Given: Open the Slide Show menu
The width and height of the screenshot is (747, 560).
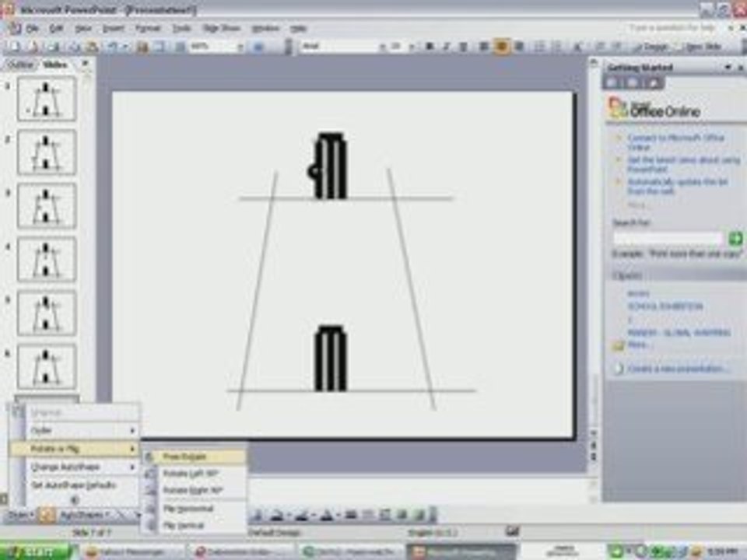Looking at the screenshot, I should pos(221,29).
